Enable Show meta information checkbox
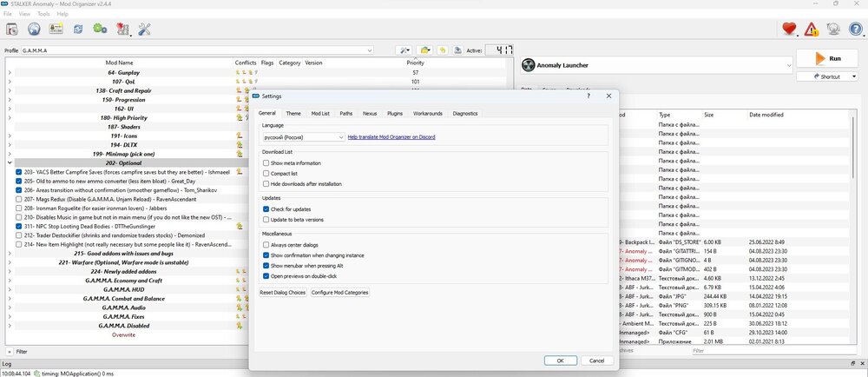 (x=266, y=163)
